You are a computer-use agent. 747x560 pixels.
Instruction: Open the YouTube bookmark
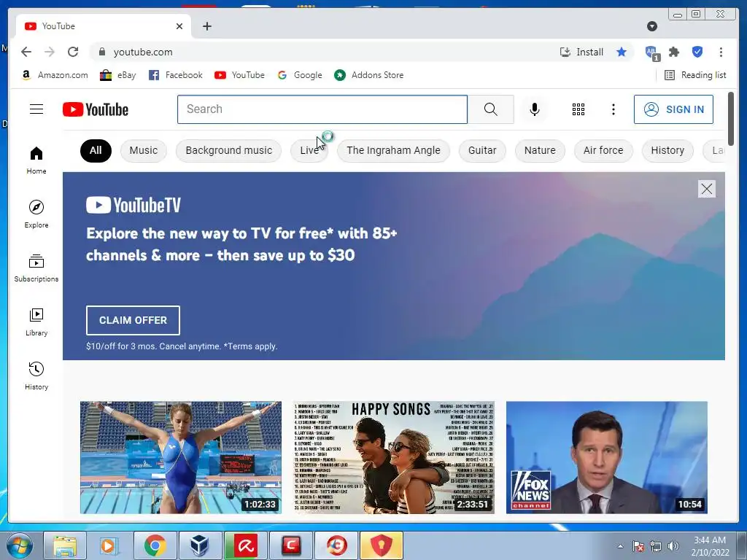click(239, 75)
